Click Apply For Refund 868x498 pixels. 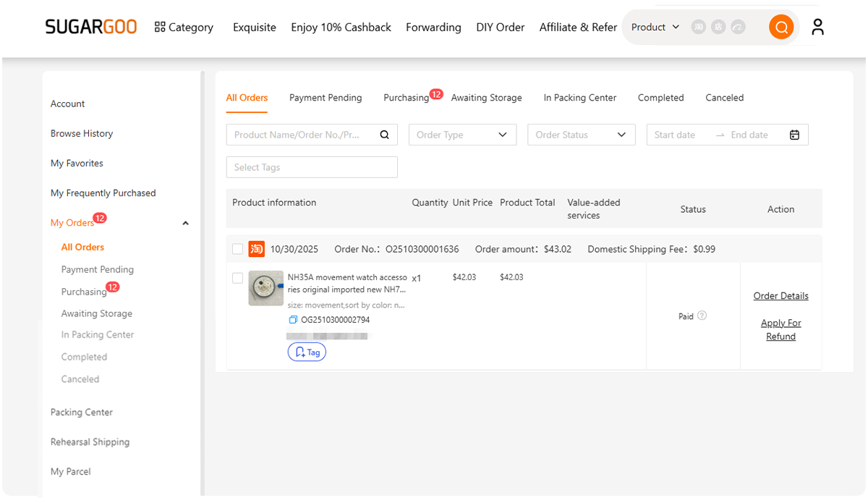click(x=780, y=329)
